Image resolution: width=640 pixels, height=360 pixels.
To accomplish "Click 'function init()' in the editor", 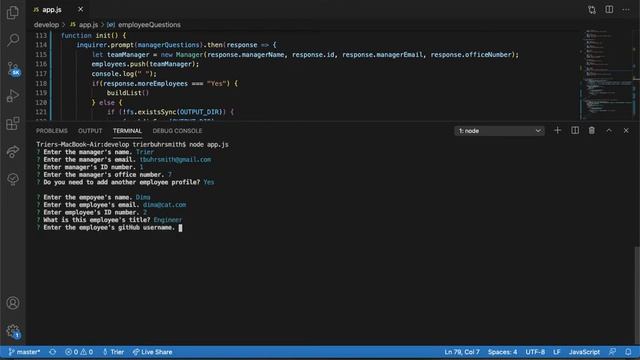I will click(90, 36).
